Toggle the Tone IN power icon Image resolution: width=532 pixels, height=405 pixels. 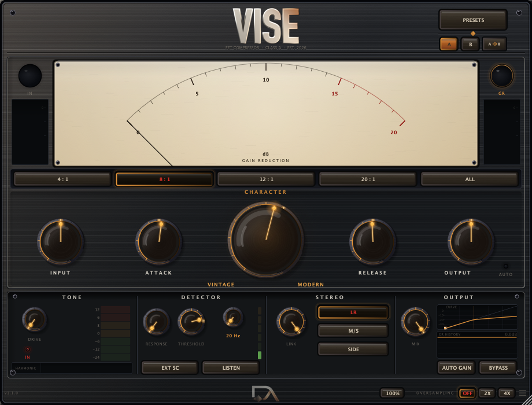(x=28, y=349)
